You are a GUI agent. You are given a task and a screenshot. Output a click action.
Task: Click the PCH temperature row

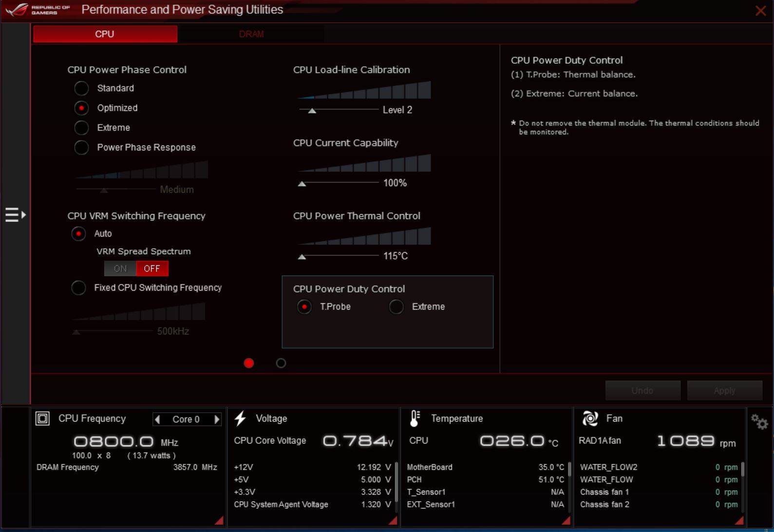(x=486, y=479)
